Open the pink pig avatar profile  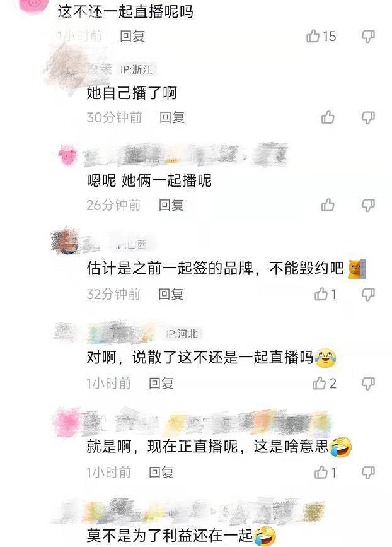[67, 156]
